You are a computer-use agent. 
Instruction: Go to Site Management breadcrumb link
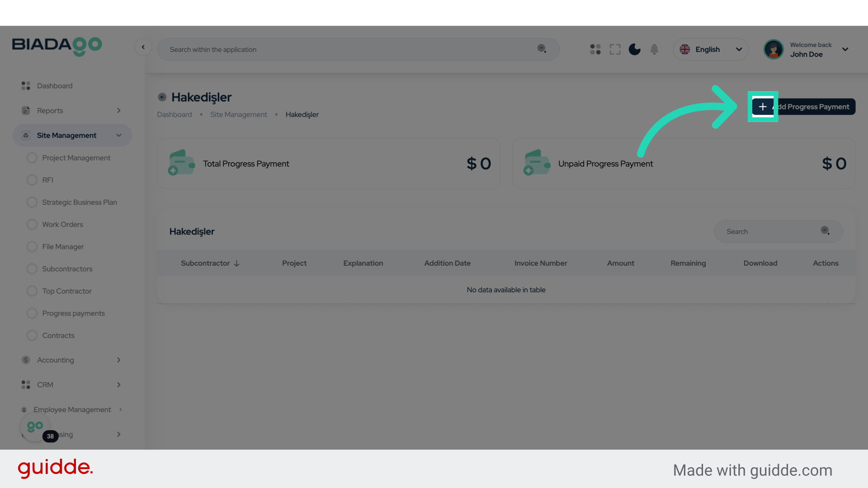[x=238, y=115]
